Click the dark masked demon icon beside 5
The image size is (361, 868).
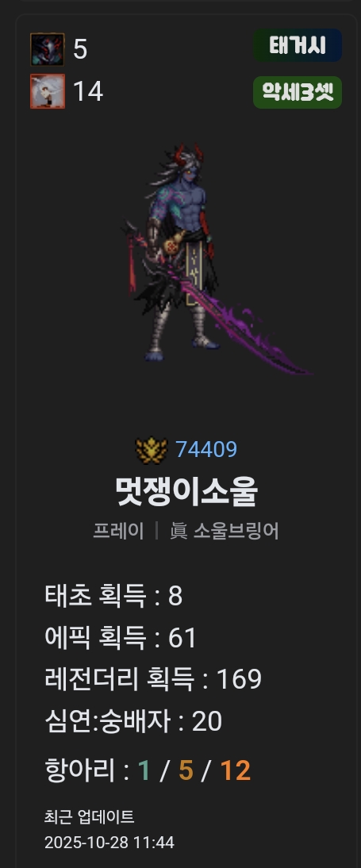tap(47, 50)
